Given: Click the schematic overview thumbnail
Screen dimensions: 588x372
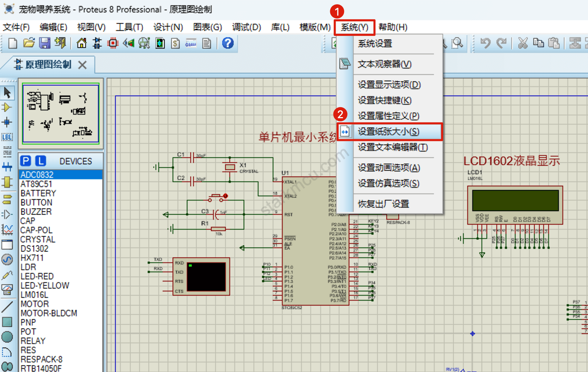Looking at the screenshot, I should point(60,113).
